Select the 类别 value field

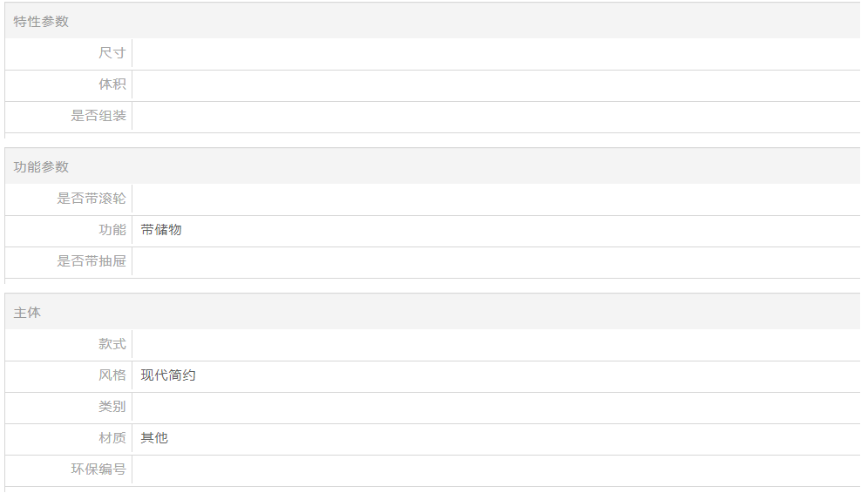tap(496, 407)
